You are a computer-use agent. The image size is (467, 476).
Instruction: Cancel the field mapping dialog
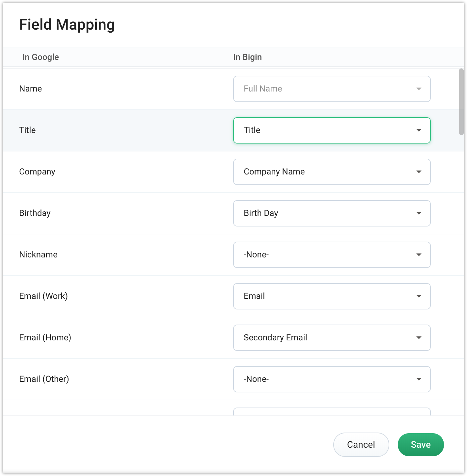361,445
